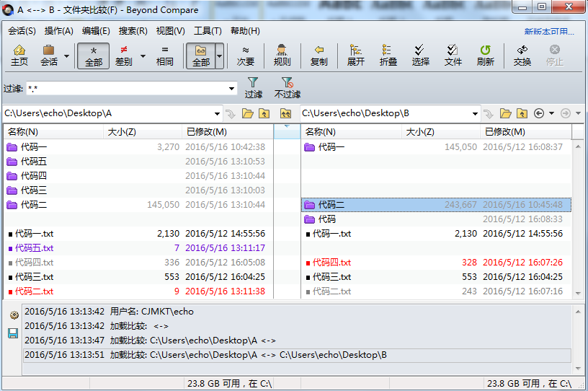Click the log panel save disk icon
The height and width of the screenshot is (391, 588).
[13, 333]
